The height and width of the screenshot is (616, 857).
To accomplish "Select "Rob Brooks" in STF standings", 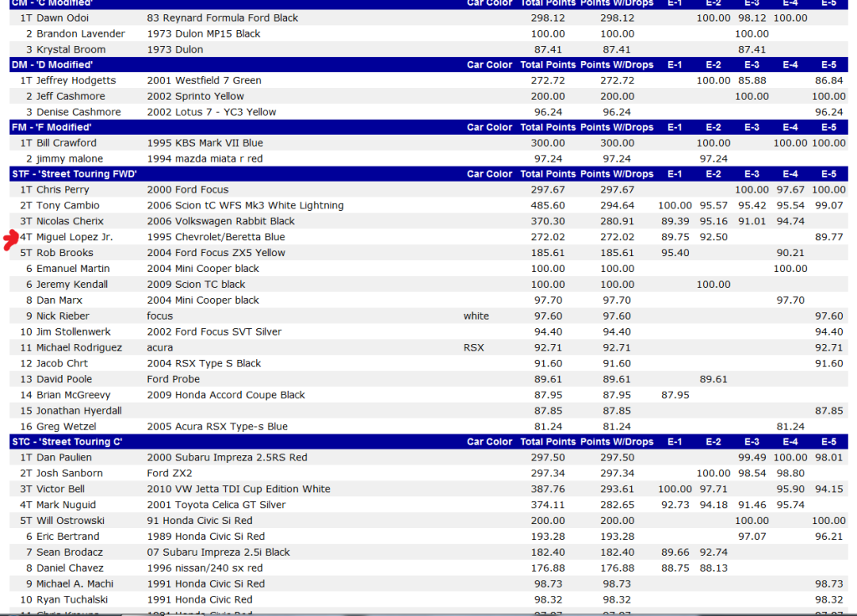I will 64,254.
